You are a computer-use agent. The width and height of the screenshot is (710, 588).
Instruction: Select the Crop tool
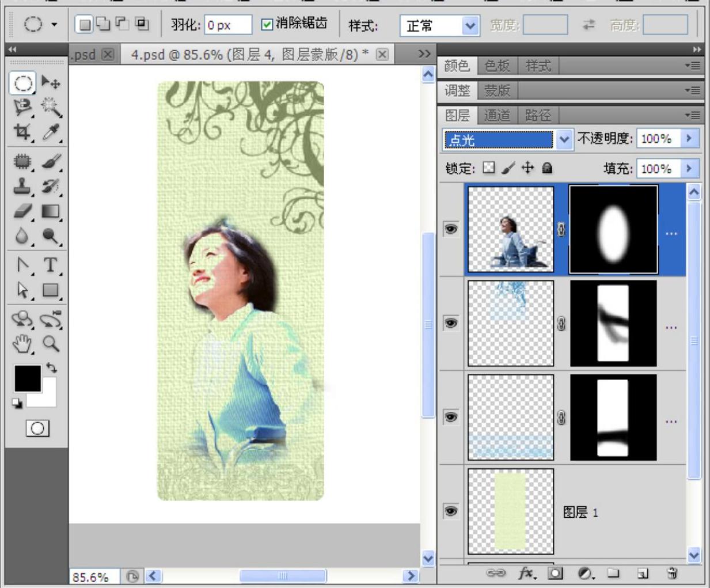point(22,132)
